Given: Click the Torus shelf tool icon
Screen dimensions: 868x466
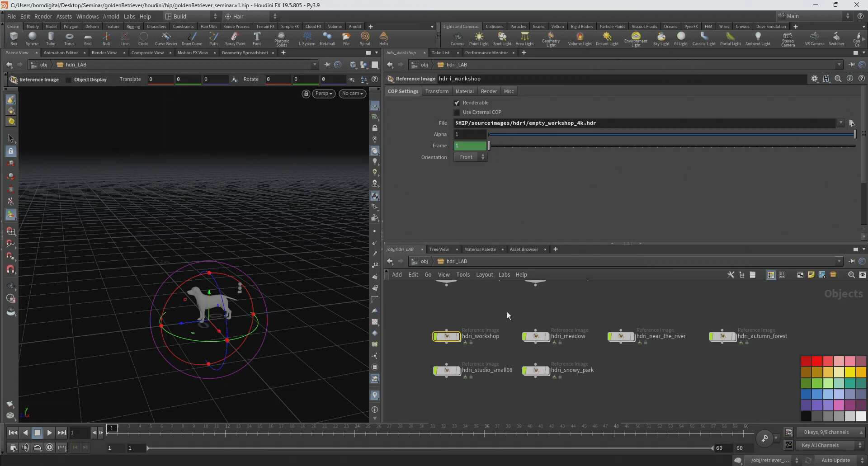Looking at the screenshot, I should coord(69,38).
